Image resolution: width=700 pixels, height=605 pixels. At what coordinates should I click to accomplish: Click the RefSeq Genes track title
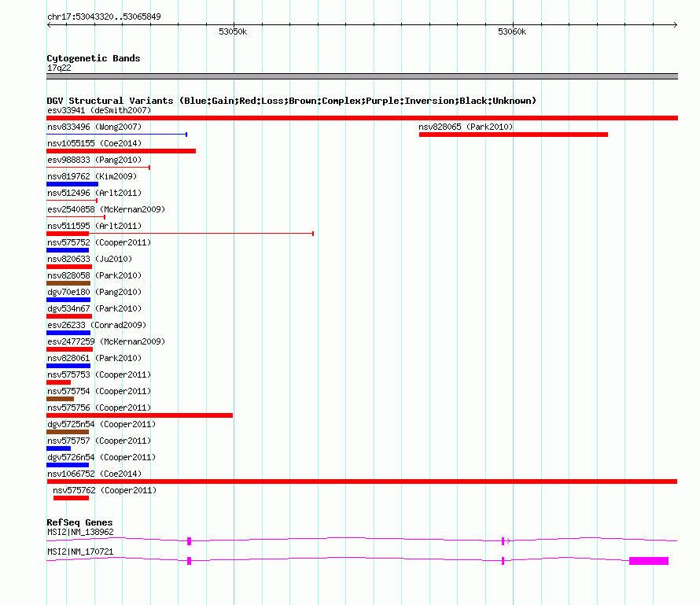click(79, 522)
